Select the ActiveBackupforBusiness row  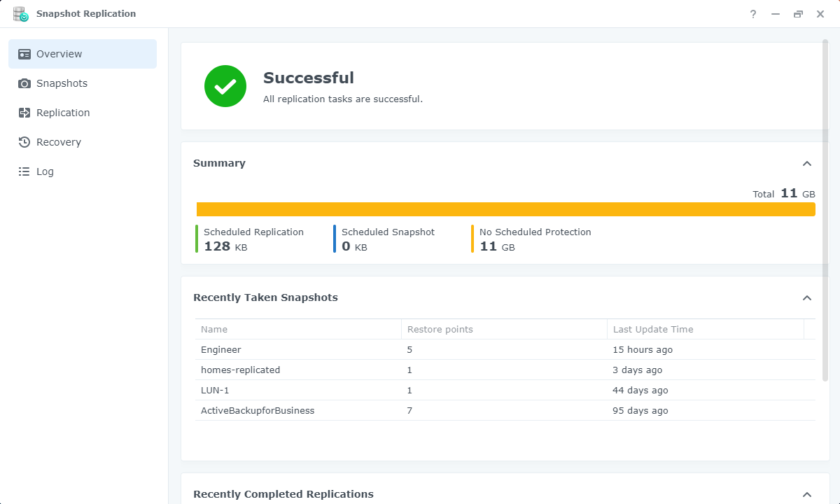258,410
